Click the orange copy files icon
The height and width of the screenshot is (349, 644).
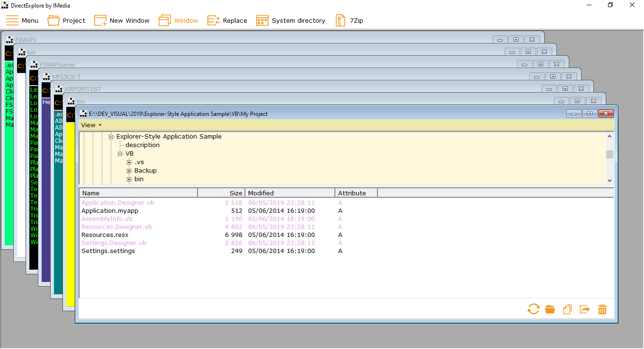567,309
